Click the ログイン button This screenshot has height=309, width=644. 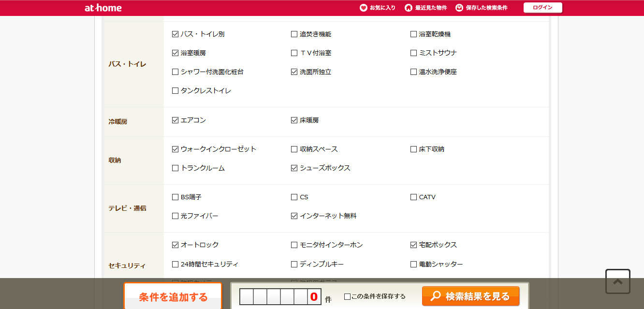543,8
